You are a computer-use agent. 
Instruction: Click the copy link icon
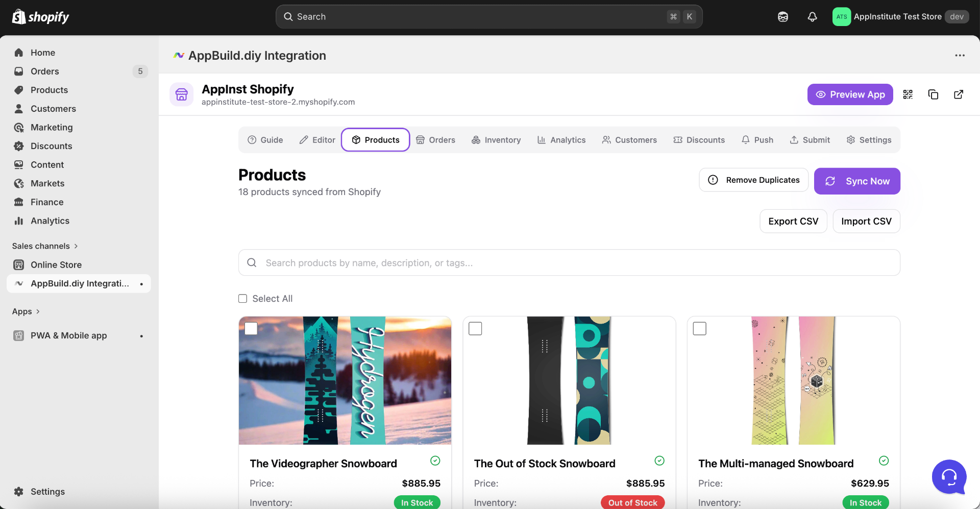point(933,94)
